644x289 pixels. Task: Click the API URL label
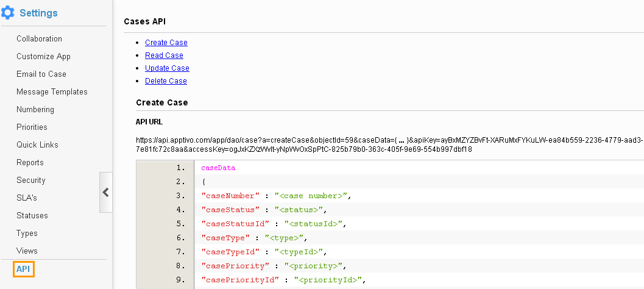pos(149,122)
